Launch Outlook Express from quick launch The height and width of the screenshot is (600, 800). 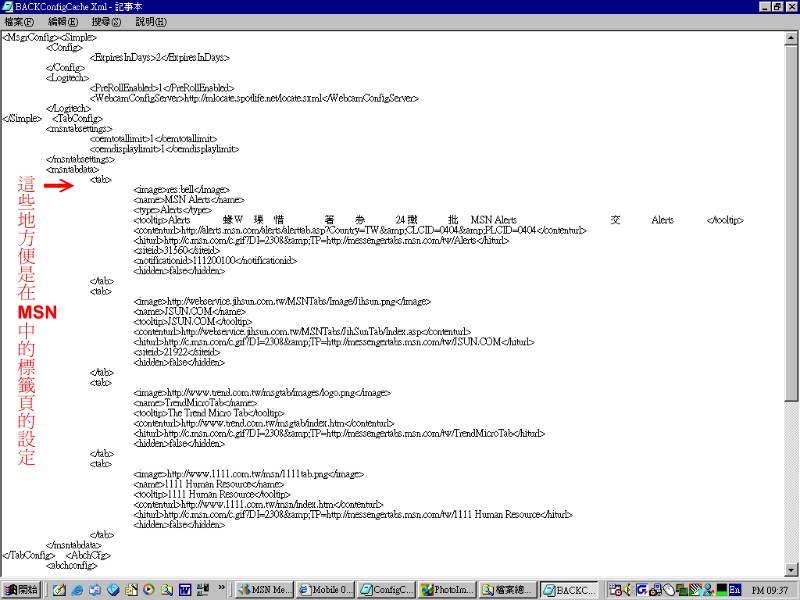[x=95, y=590]
